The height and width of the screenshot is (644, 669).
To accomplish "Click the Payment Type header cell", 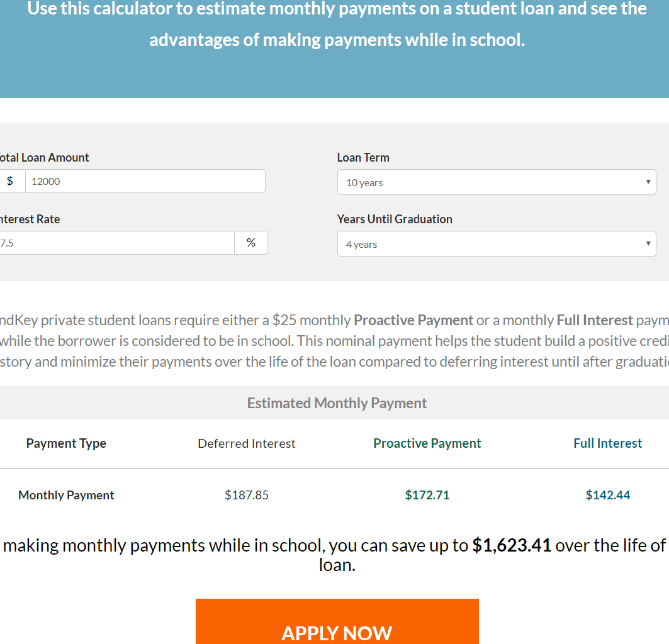I will point(66,443).
